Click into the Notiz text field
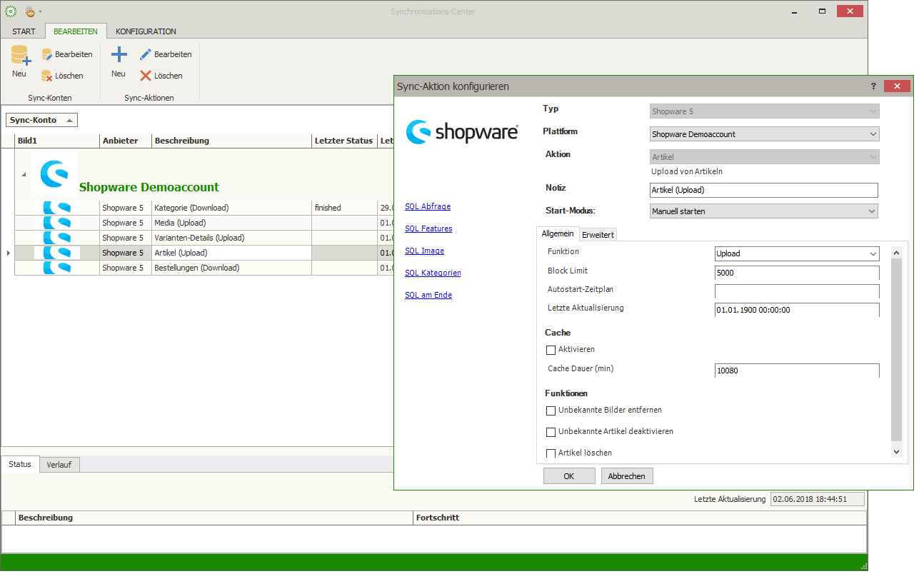Screen dimensions: 924x579 click(x=764, y=190)
